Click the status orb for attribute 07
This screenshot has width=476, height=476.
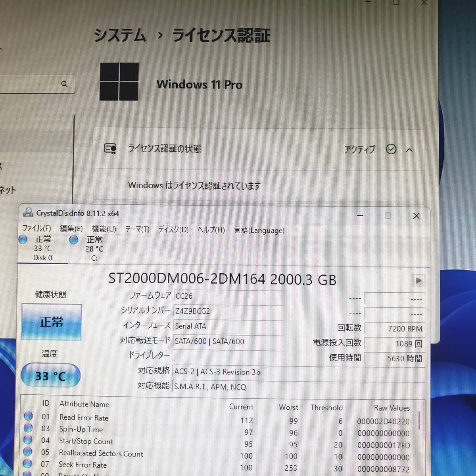tap(27, 463)
